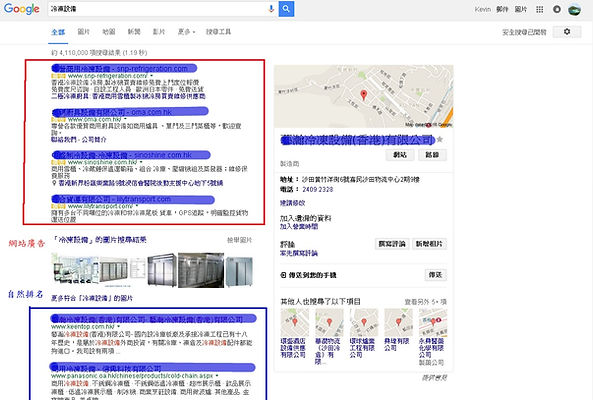Click the 加入營業時間 link
Viewport: 593px width, 400px height.
[299, 226]
